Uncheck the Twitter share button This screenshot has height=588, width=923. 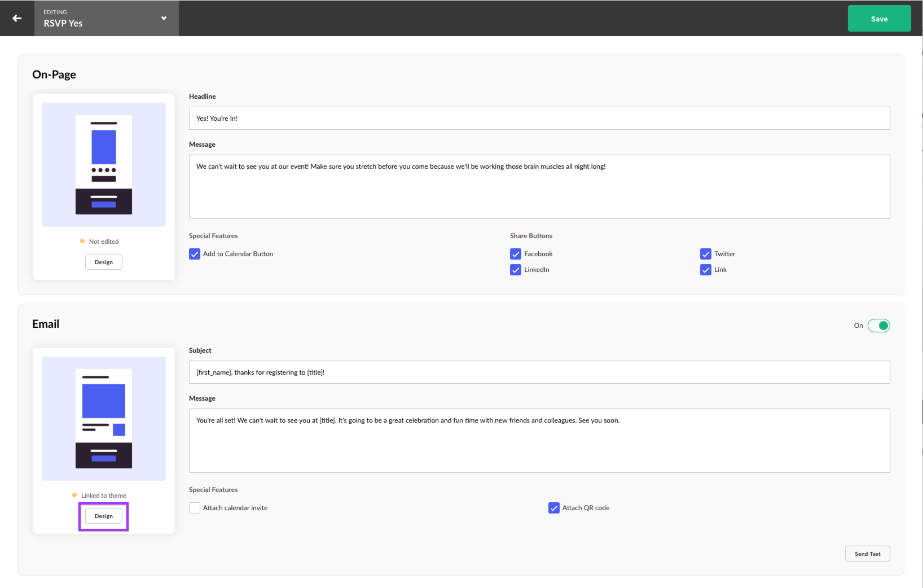706,254
